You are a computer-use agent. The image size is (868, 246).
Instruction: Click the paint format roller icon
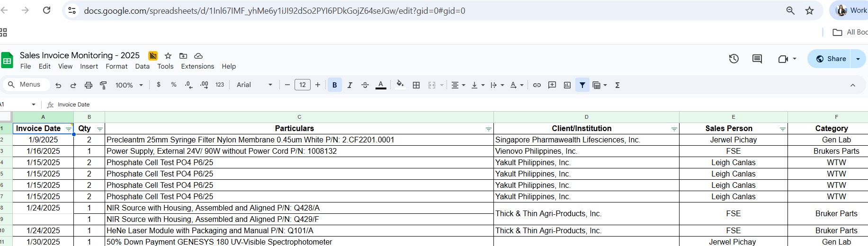point(103,85)
